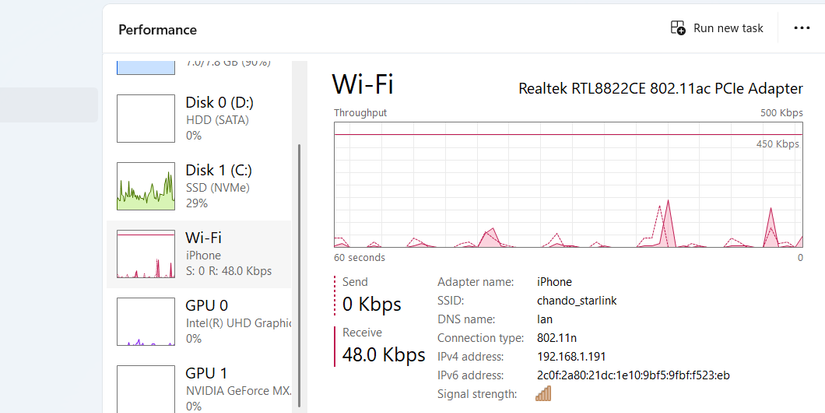This screenshot has height=413, width=825.
Task: Click the Receive 48.0 Kbps value
Action: point(384,354)
